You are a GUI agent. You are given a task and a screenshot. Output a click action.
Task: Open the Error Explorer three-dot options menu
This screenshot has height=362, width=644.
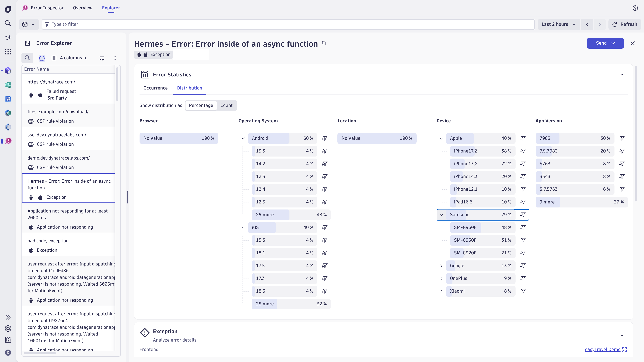115,58
